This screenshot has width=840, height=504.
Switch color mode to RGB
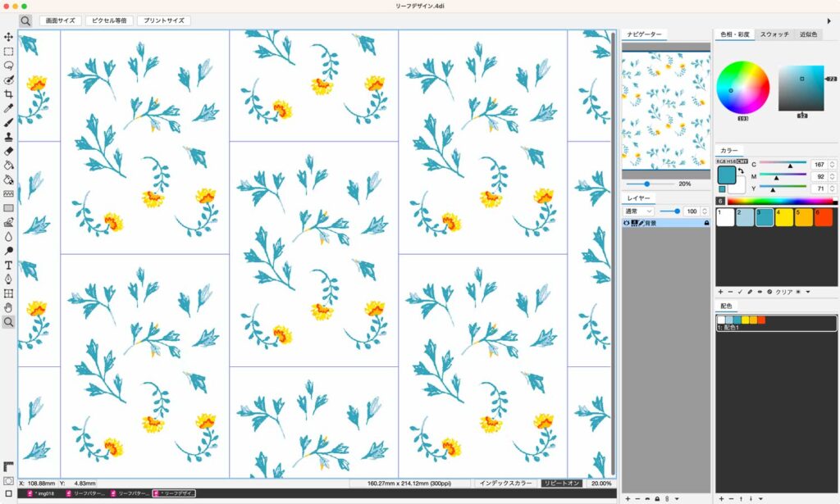[x=721, y=161]
